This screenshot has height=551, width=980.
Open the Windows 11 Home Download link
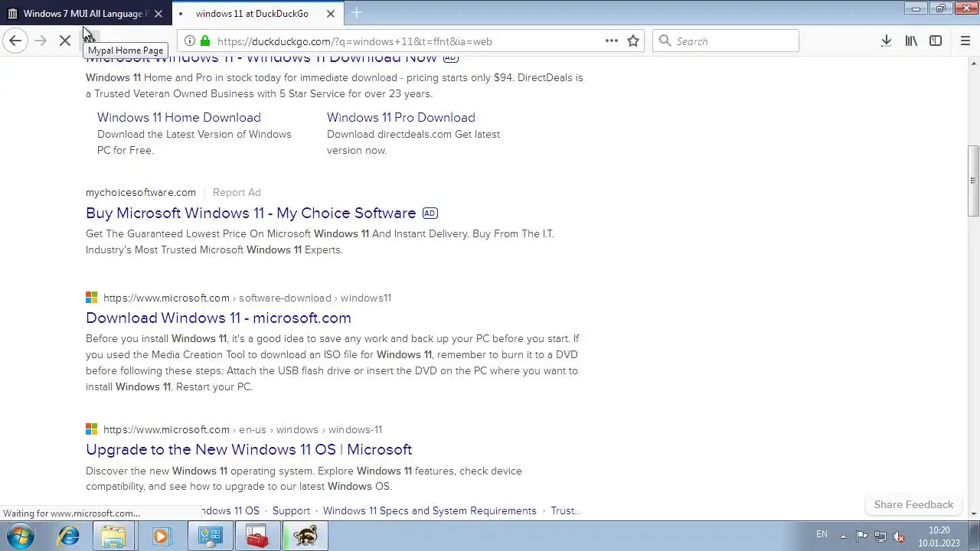pos(179,117)
